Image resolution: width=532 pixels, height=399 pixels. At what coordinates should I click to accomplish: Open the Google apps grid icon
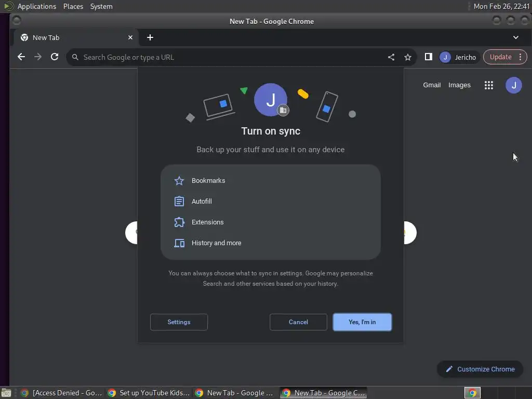point(488,85)
